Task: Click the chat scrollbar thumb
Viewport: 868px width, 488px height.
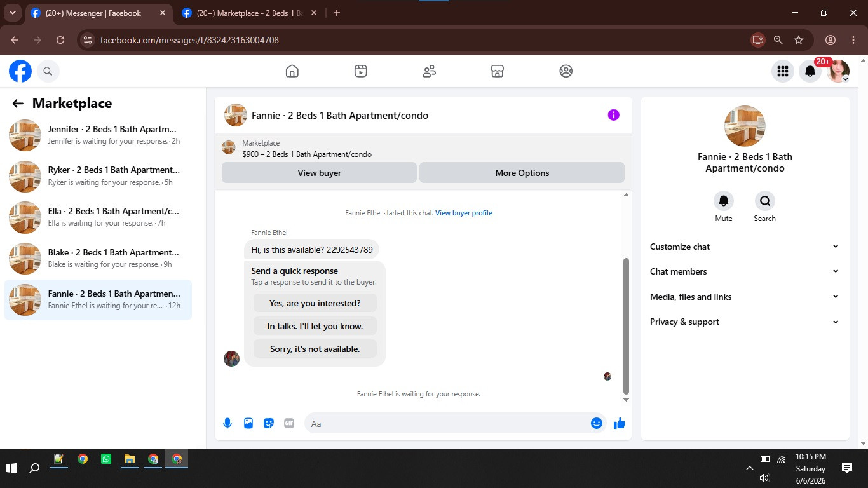Action: [x=626, y=326]
